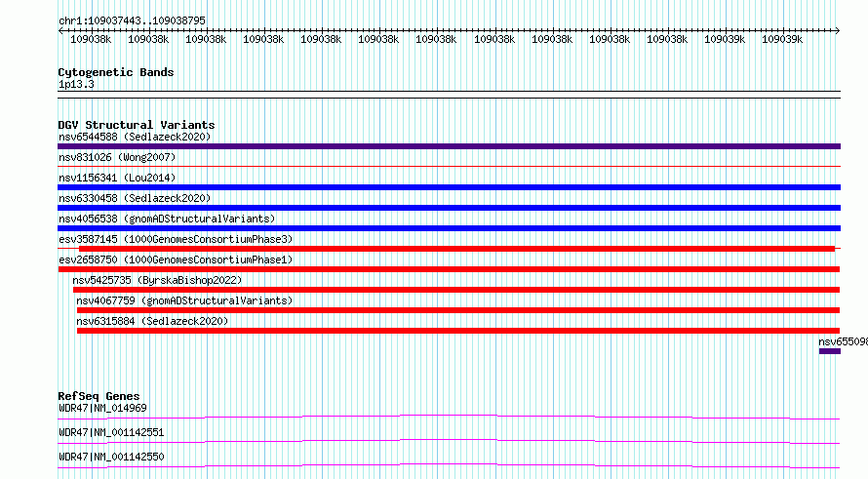Select the small purple nsv655098 variant bar

[830, 351]
